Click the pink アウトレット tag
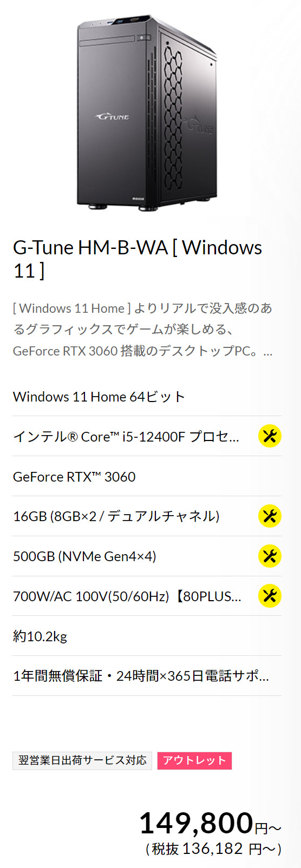Image resolution: width=301 pixels, height=868 pixels. tap(194, 760)
